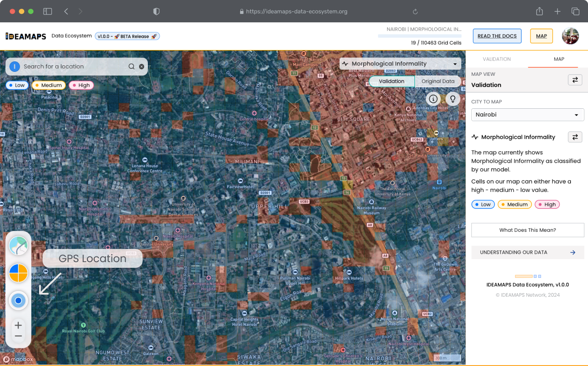Select the Map tab in sidebar
Image resolution: width=588 pixels, height=366 pixels.
pyautogui.click(x=559, y=59)
